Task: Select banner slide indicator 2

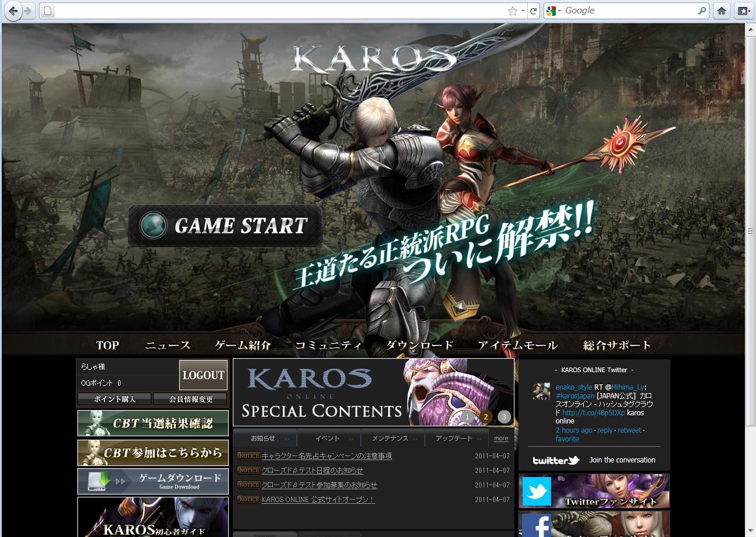Action: 486,416
